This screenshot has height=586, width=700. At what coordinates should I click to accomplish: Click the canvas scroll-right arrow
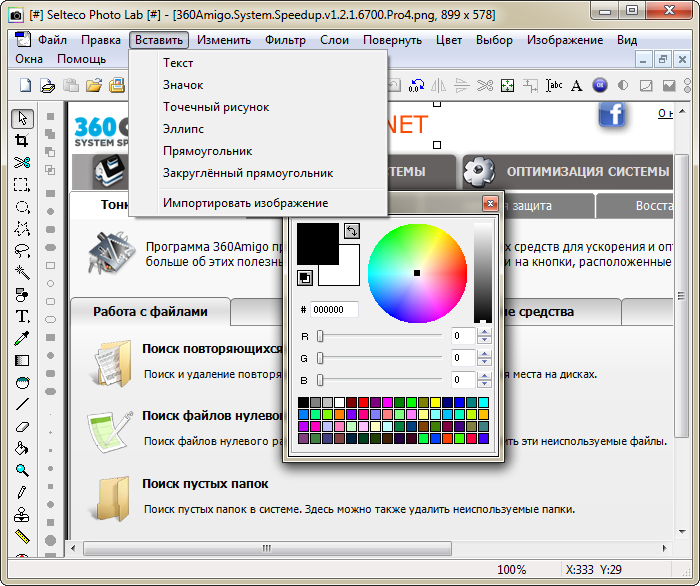[x=664, y=549]
